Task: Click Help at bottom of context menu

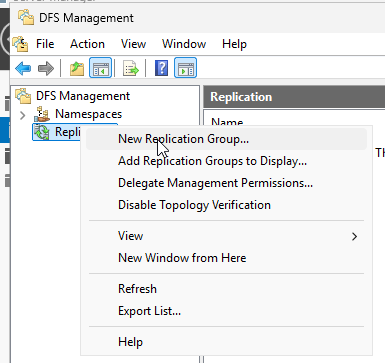Action: (226, 342)
